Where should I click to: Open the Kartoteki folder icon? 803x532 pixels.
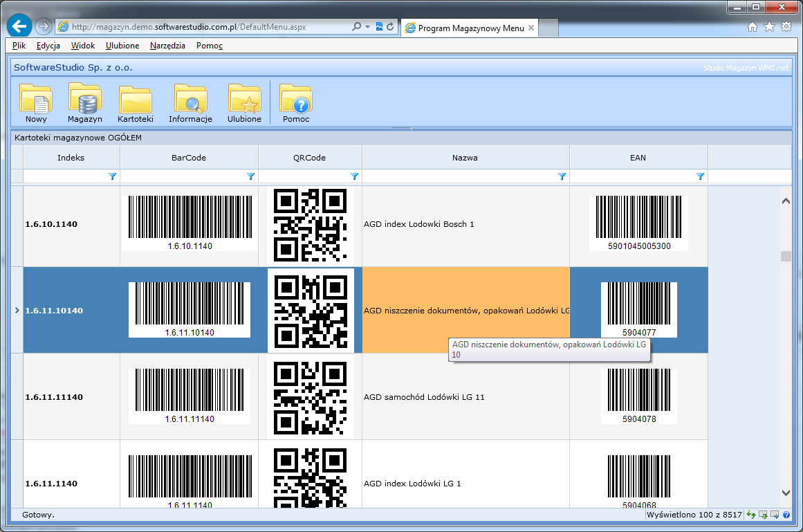click(135, 103)
